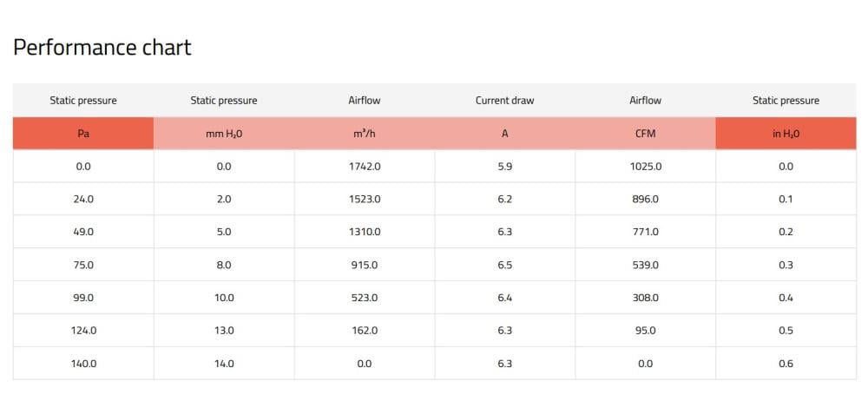Select the m³/h unit header cell
The image size is (868, 401).
(x=365, y=134)
